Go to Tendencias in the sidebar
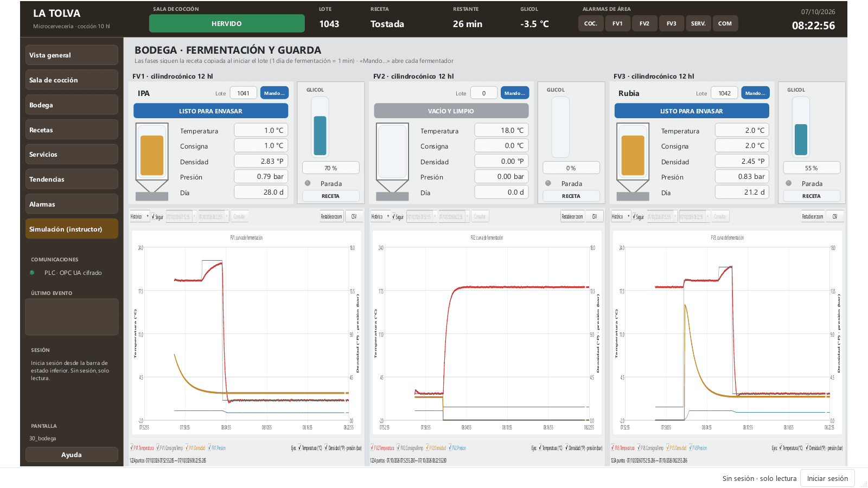 [x=72, y=179]
